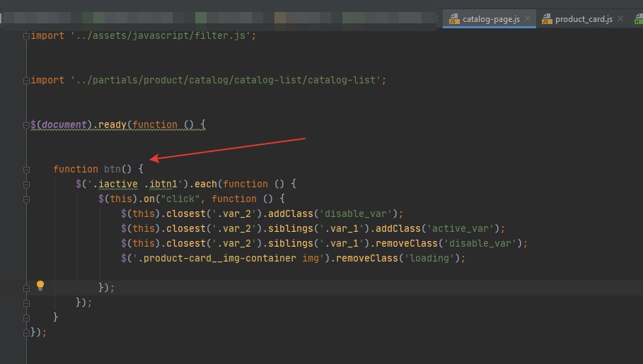
Task: Click the function name 'btn'
Action: (112, 169)
